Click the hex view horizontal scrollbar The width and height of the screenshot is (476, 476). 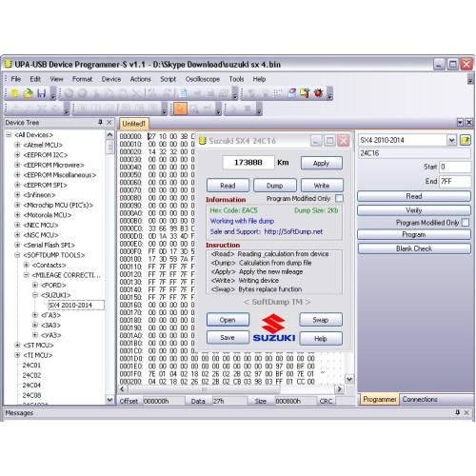pyautogui.click(x=230, y=389)
